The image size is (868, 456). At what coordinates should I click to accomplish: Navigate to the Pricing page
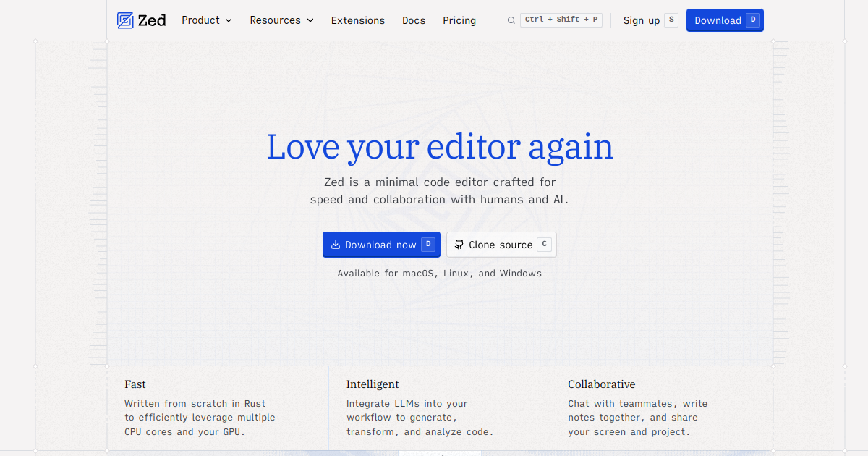click(459, 20)
